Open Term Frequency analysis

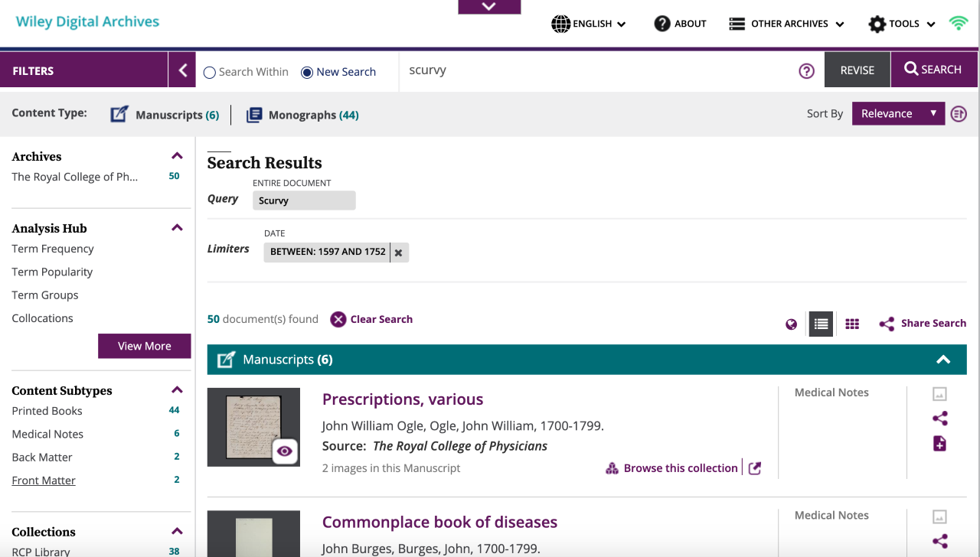(x=53, y=249)
